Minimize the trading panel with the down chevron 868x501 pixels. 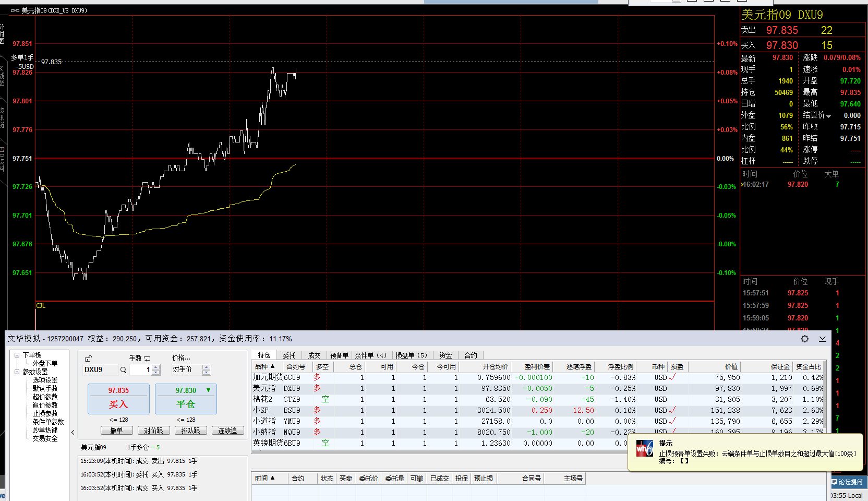tap(823, 339)
